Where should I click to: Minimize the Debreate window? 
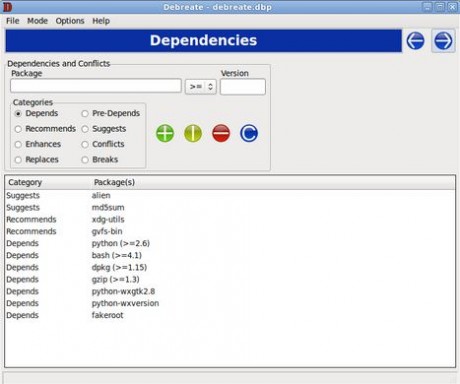(x=427, y=7)
